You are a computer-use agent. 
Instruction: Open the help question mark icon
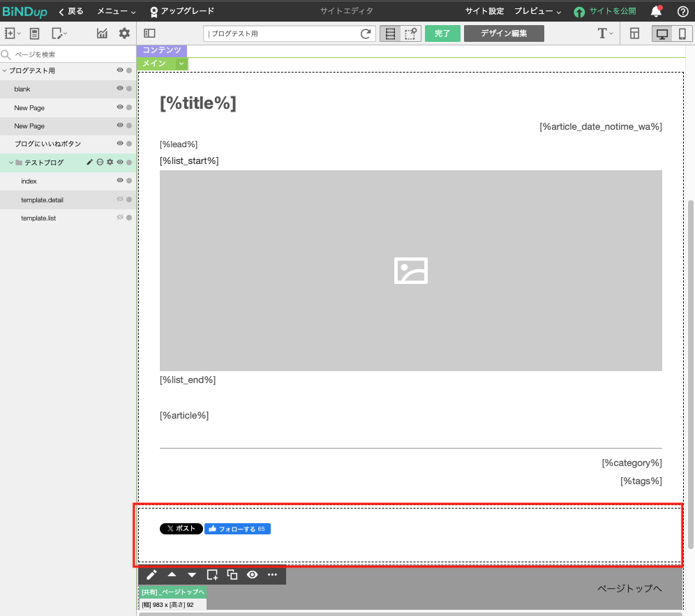(683, 12)
